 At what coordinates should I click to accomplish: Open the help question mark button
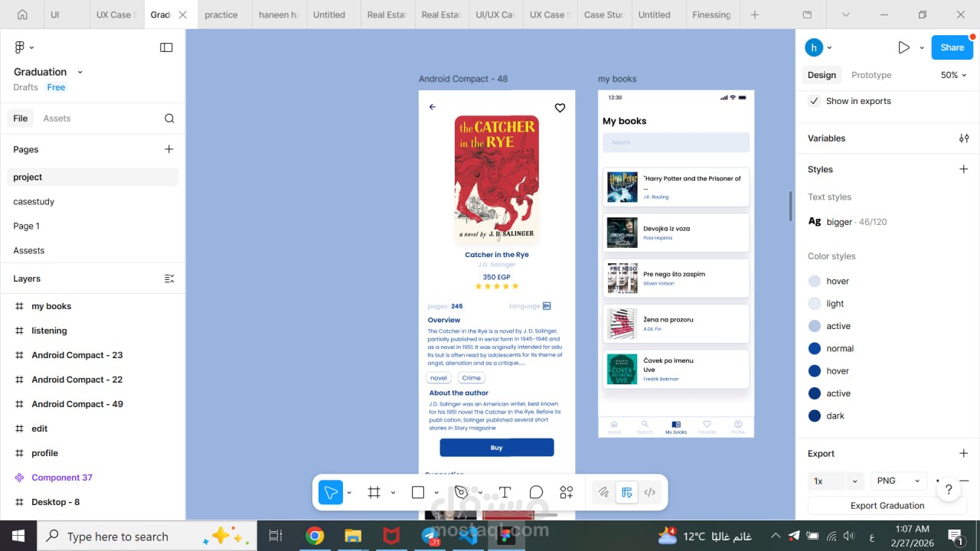coord(949,490)
